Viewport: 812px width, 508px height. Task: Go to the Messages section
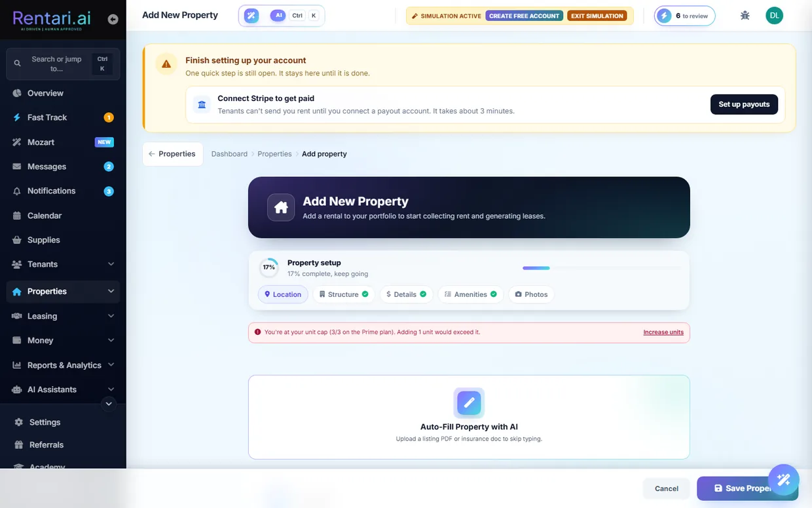[x=63, y=166]
